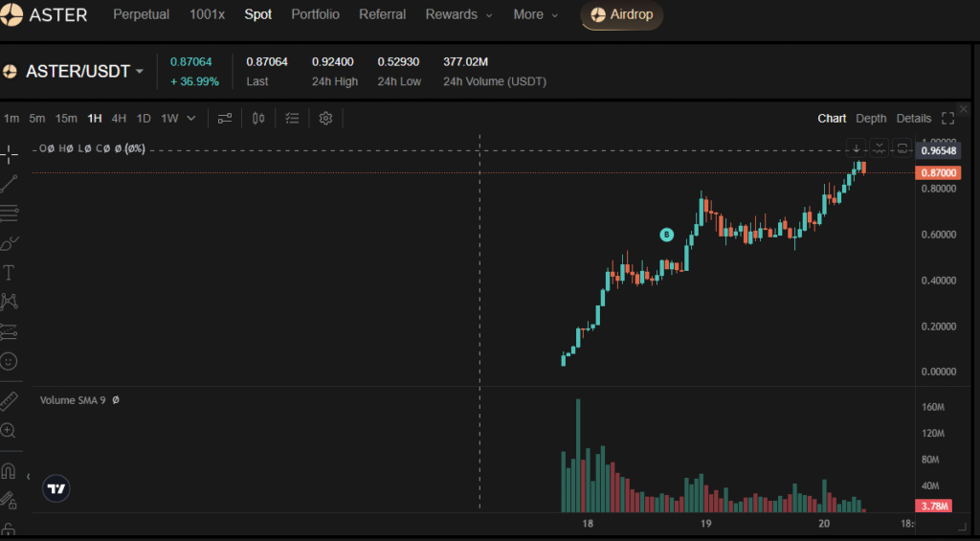Select the zoom in tool
Image resolution: width=980 pixels, height=541 pixels.
coord(8,430)
